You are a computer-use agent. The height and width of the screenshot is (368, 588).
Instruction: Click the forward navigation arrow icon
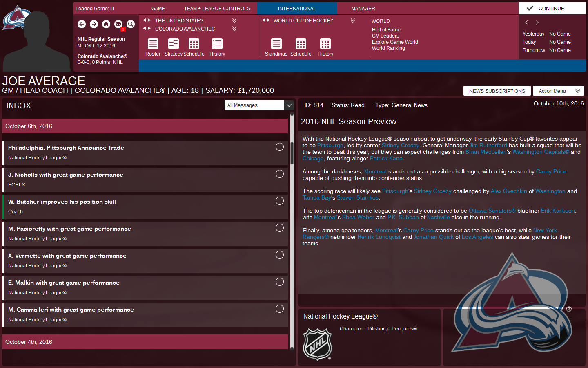94,24
